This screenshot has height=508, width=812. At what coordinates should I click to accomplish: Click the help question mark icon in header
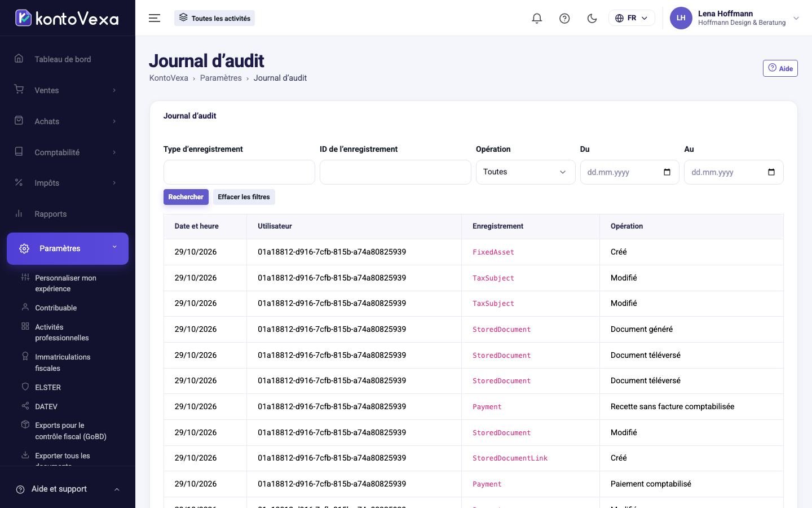[564, 18]
